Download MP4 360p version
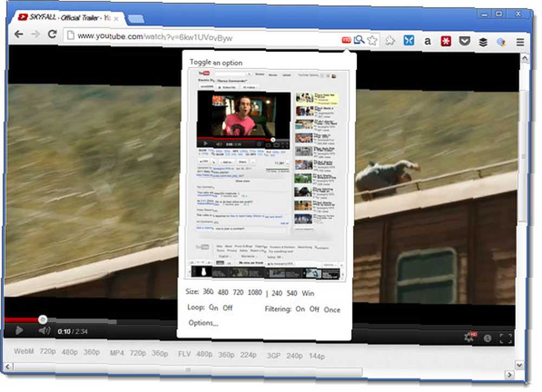Screen dimensions: 542x392 pyautogui.click(x=160, y=354)
